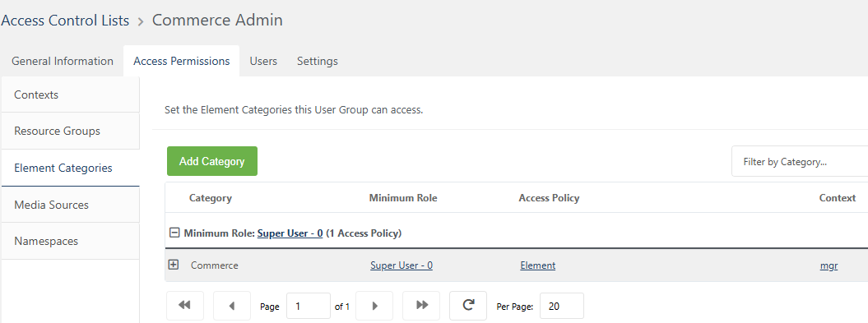Select the Access Permissions tab
This screenshot has height=323, width=868.
coord(182,61)
